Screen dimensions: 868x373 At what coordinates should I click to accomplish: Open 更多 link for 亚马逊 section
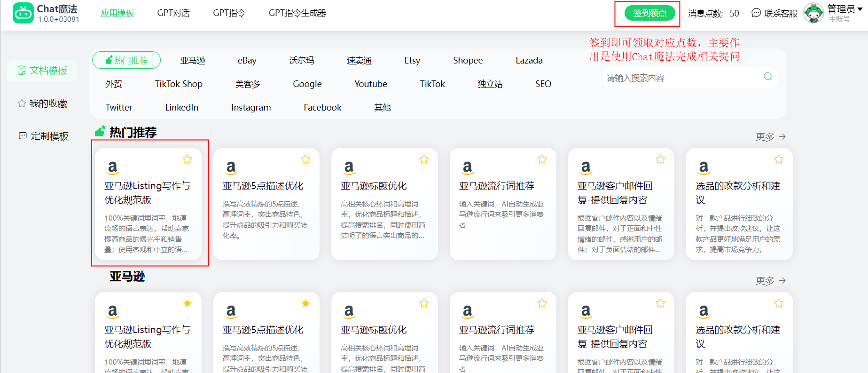[x=771, y=281]
